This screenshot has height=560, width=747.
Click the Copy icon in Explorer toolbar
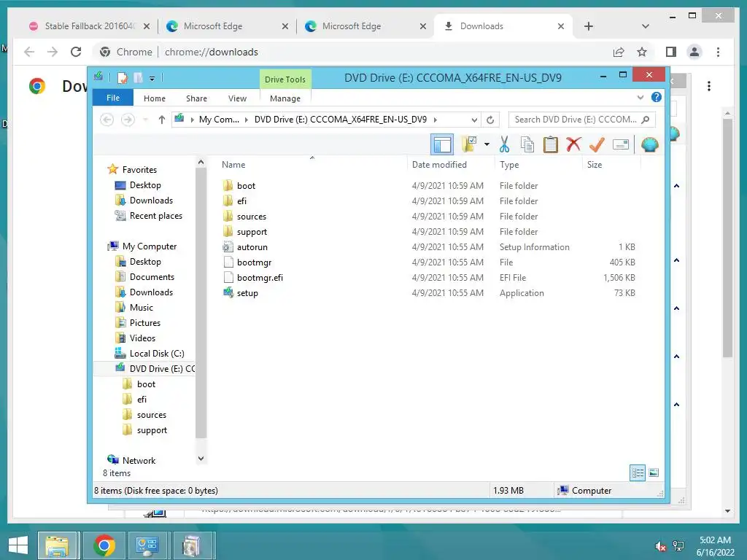click(527, 144)
